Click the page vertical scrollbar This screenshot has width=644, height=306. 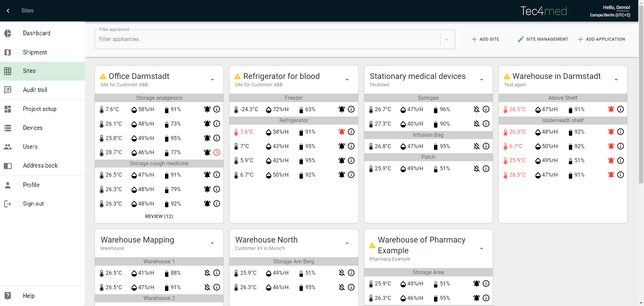tap(641, 101)
